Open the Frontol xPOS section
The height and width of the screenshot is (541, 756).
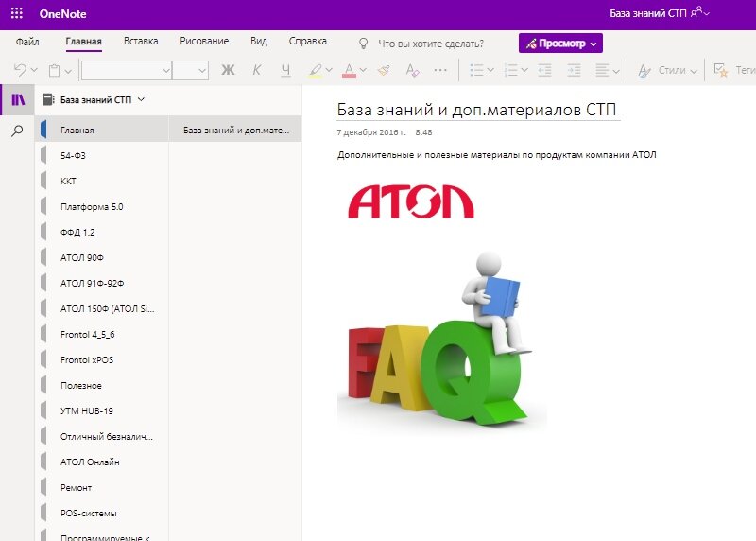tap(102, 360)
